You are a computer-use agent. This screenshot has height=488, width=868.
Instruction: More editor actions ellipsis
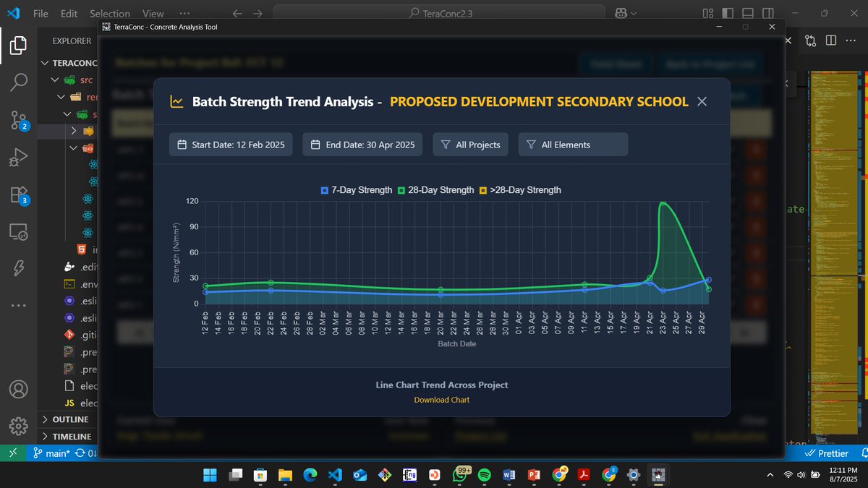851,40
